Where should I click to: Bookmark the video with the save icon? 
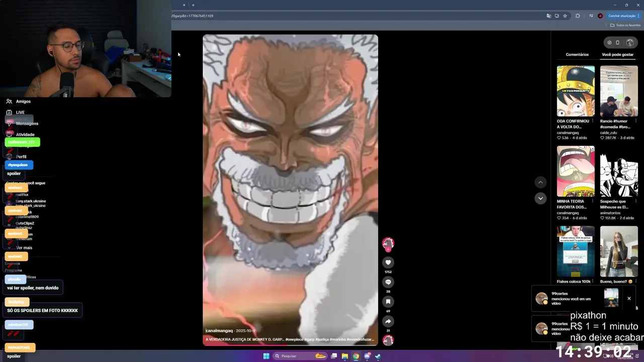(388, 301)
